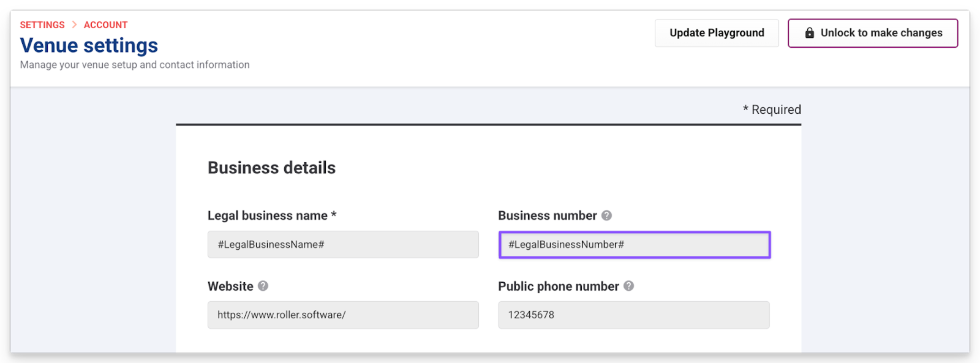Image resolution: width=980 pixels, height=363 pixels.
Task: Click the help icon beside Website
Action: (262, 286)
